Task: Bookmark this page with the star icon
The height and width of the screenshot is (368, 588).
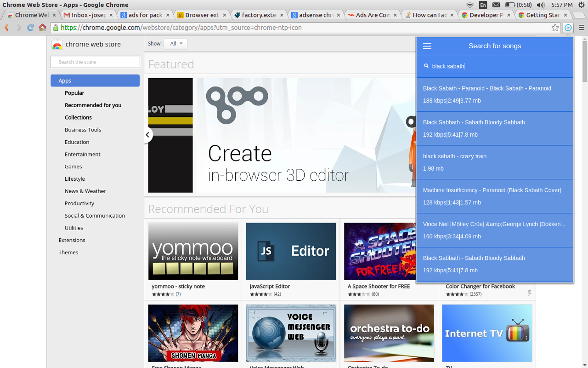Action: 555,28
